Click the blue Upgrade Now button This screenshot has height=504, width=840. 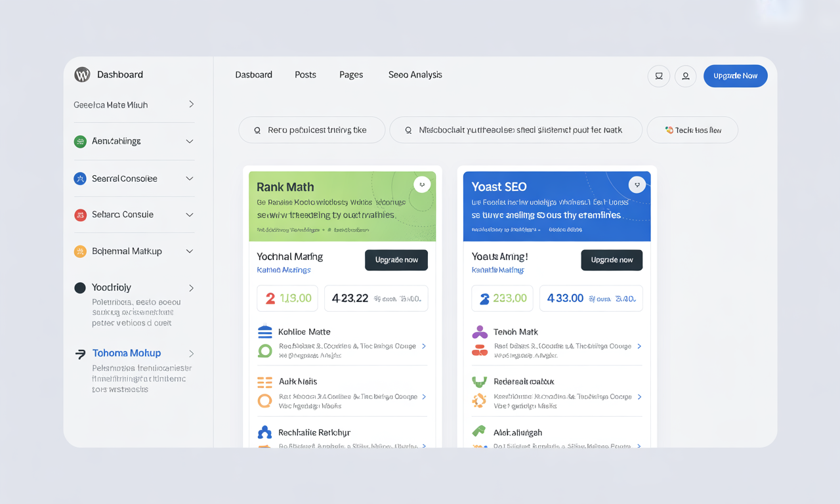coord(735,75)
